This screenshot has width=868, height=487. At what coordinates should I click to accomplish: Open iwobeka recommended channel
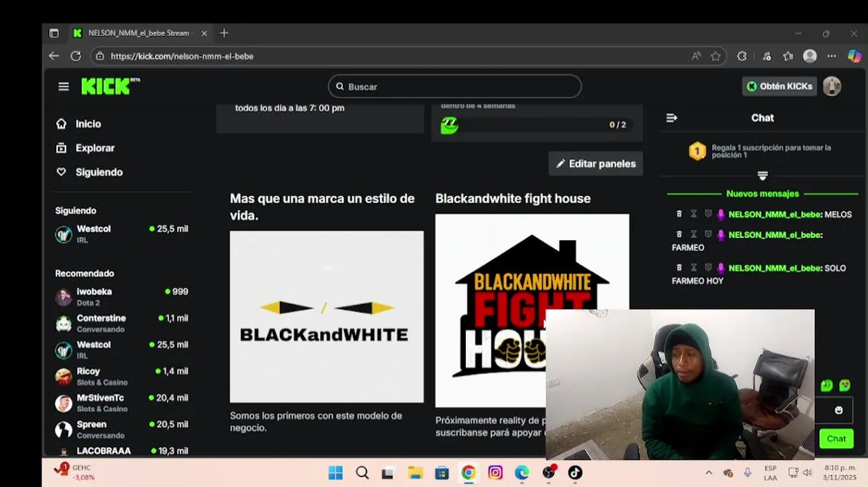(x=122, y=297)
